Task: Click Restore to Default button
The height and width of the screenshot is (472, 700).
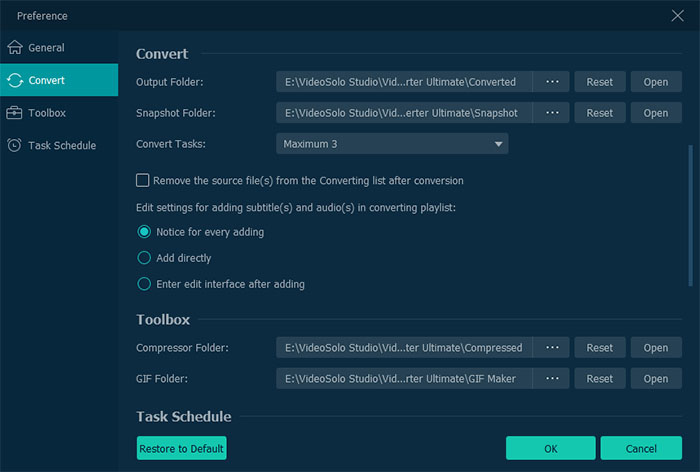Action: point(181,448)
